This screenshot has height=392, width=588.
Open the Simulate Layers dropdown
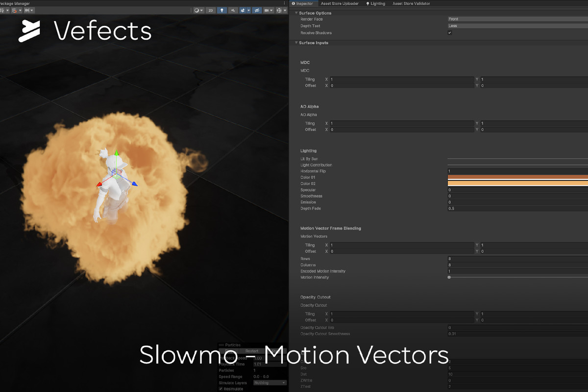tap(270, 383)
